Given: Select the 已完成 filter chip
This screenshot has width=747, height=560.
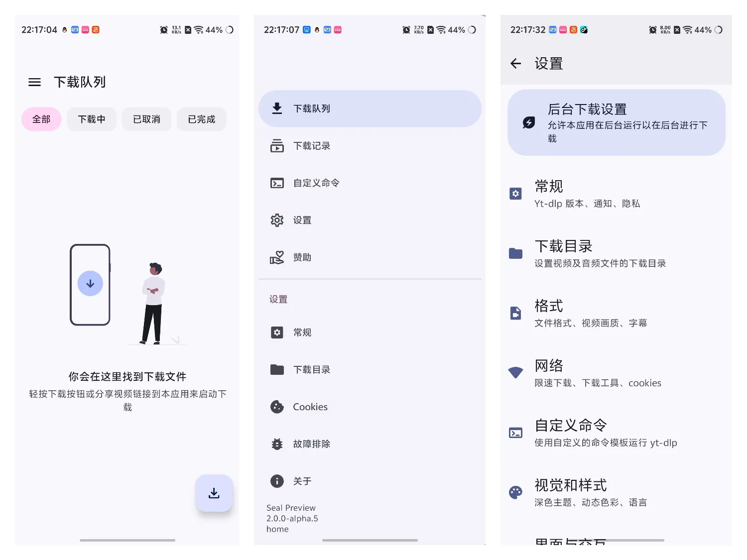Looking at the screenshot, I should [202, 119].
